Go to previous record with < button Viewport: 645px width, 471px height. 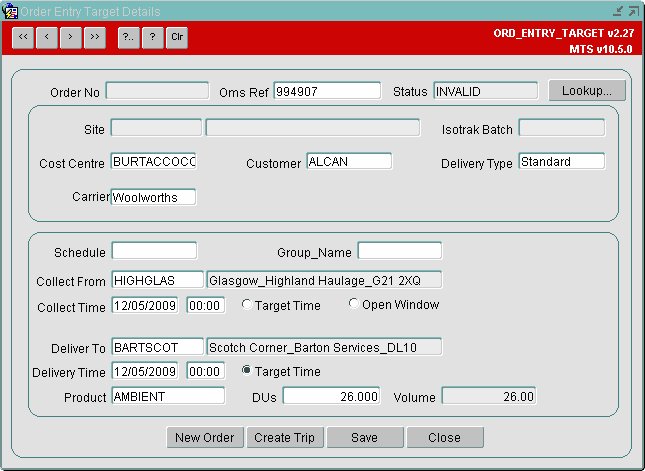(x=47, y=37)
